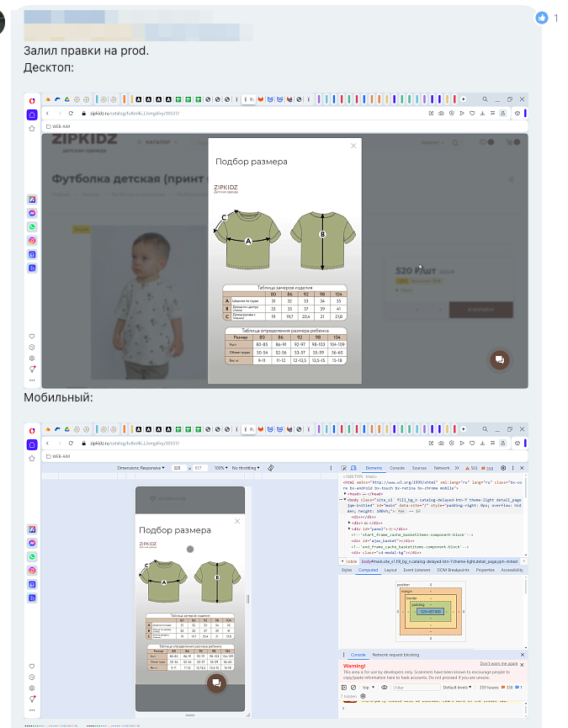The image size is (568, 728).
Task: Click the purple home button in the desktop screenshot sidebar
Action: [32, 114]
